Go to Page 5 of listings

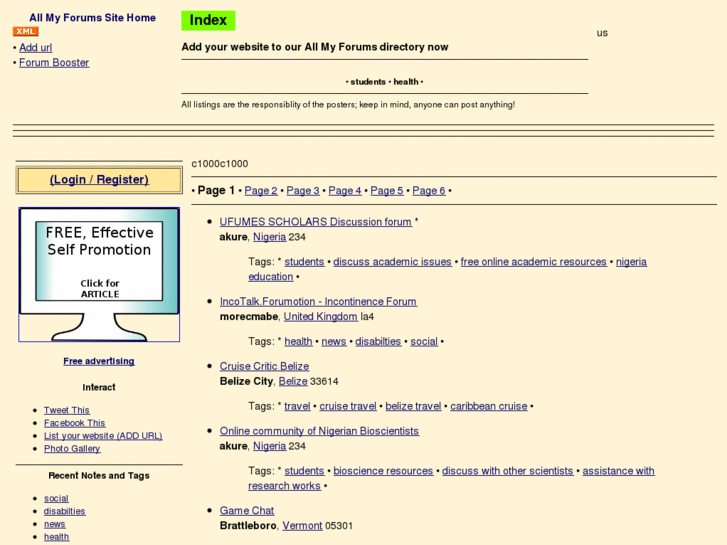tap(387, 191)
